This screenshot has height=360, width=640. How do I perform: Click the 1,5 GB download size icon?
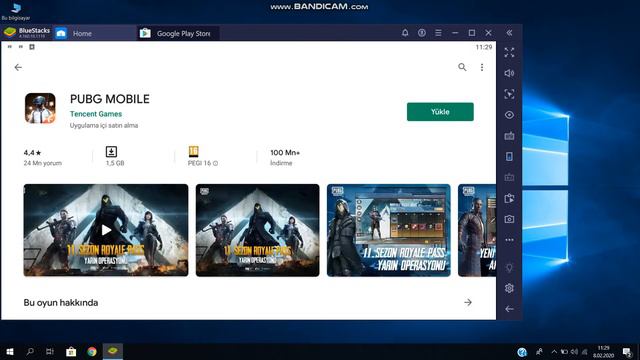point(111,152)
